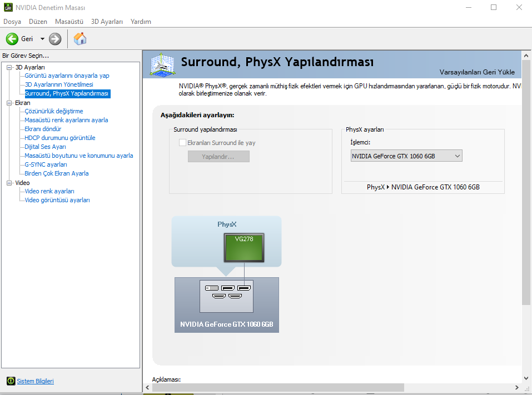Select Surround, PhysX Yapılandırması tree item
The width and height of the screenshot is (532, 395).
click(x=67, y=93)
